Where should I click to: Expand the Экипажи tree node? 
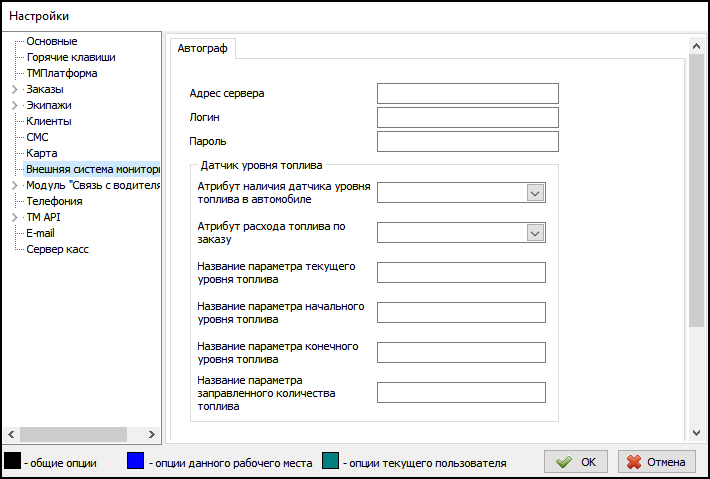(14, 106)
